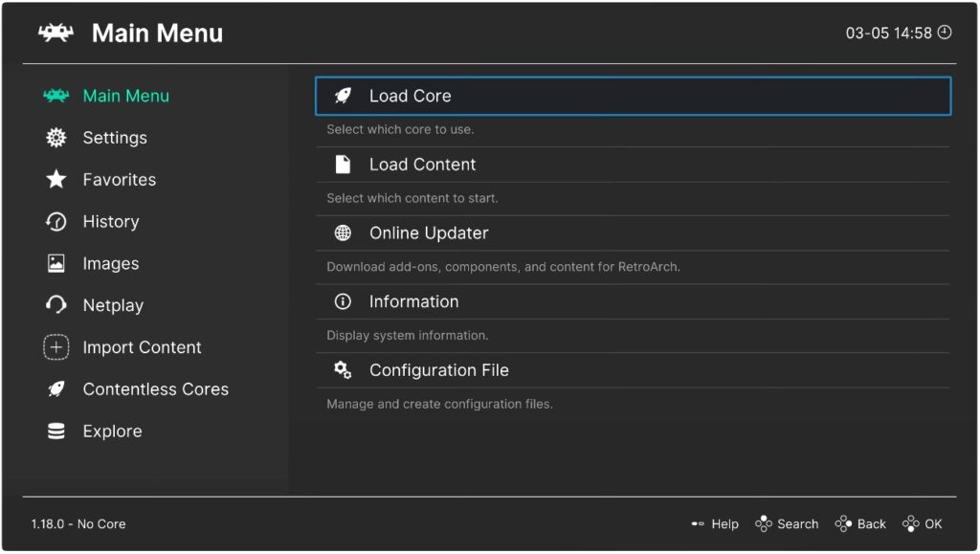Click the Load Core rocket icon
The width and height of the screenshot is (980, 554).
(343, 96)
